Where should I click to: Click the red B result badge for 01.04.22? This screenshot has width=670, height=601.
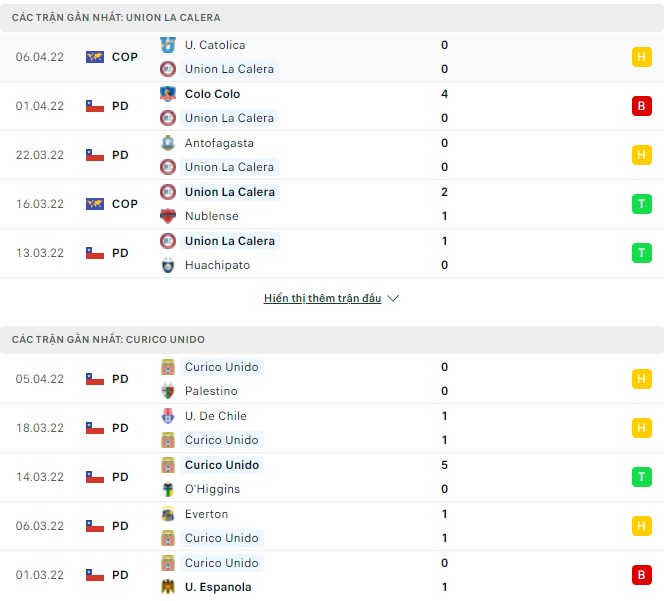(641, 106)
